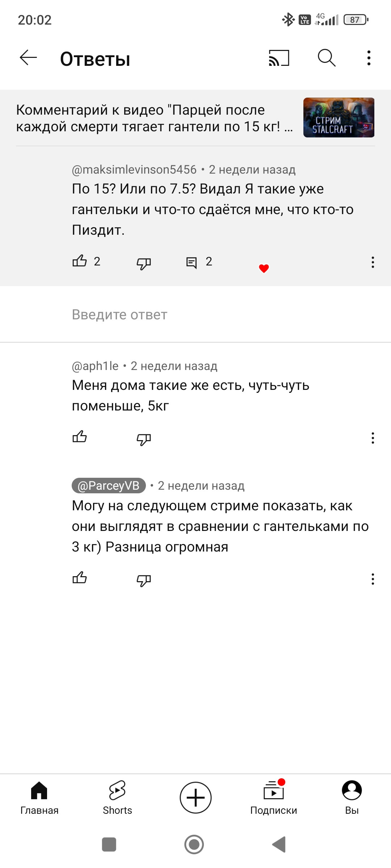391x868 pixels.
Task: Tap the create plus button
Action: [x=195, y=797]
